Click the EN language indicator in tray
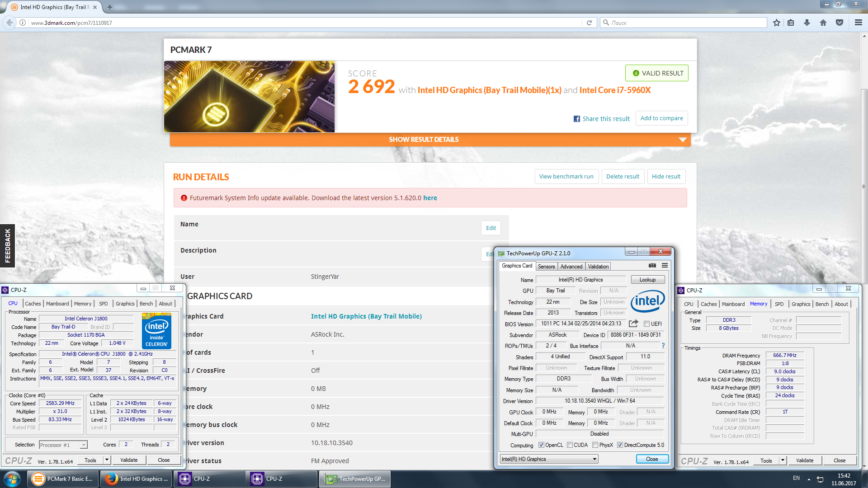Image resolution: width=868 pixels, height=488 pixels. [796, 478]
